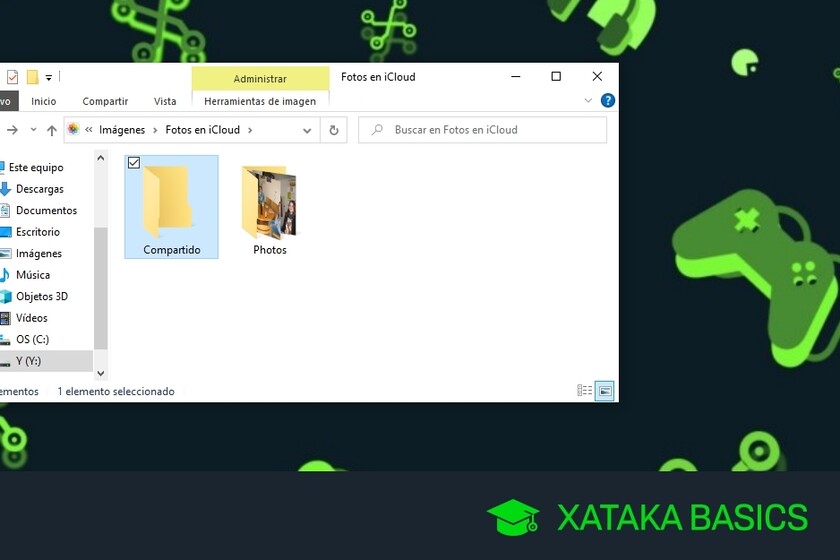Click '1 elemento seleccionado' status text

click(116, 391)
